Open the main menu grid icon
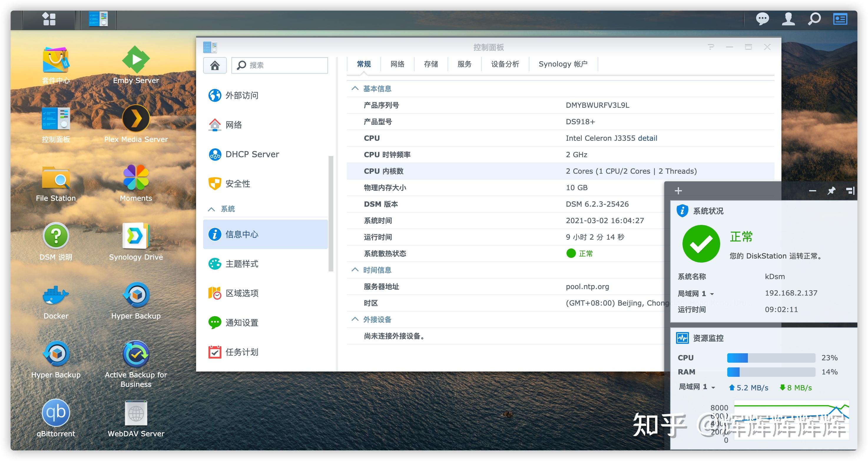Viewport: 868px width, 461px height. (x=49, y=19)
